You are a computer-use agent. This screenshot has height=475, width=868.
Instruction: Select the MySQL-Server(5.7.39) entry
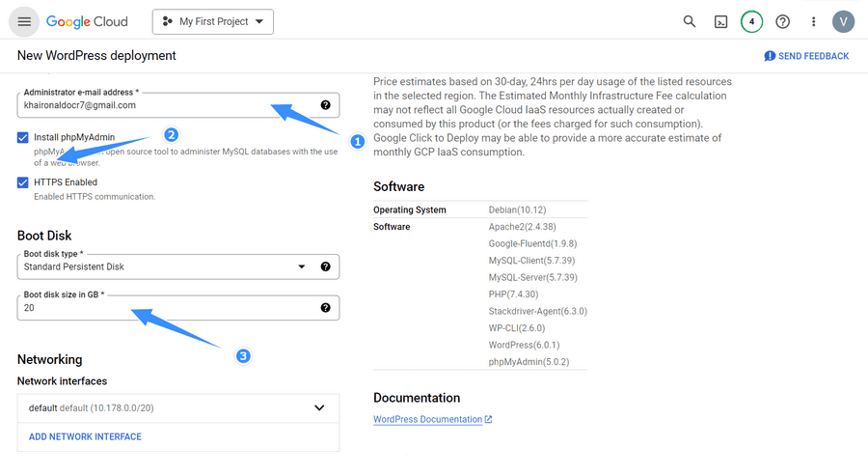pos(532,277)
